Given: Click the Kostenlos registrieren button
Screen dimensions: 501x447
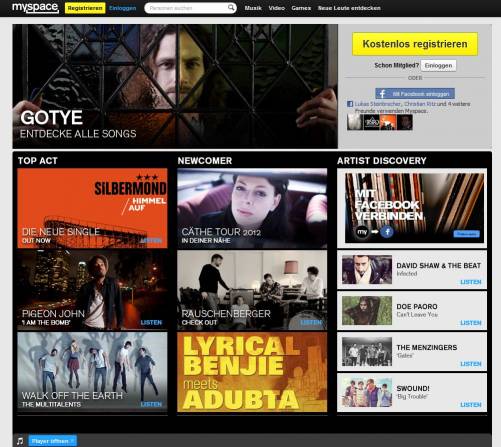Looking at the screenshot, I should [x=415, y=44].
